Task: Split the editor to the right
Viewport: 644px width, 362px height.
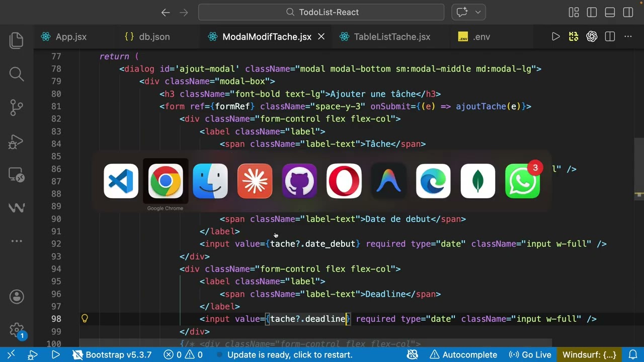Action: 610,37
